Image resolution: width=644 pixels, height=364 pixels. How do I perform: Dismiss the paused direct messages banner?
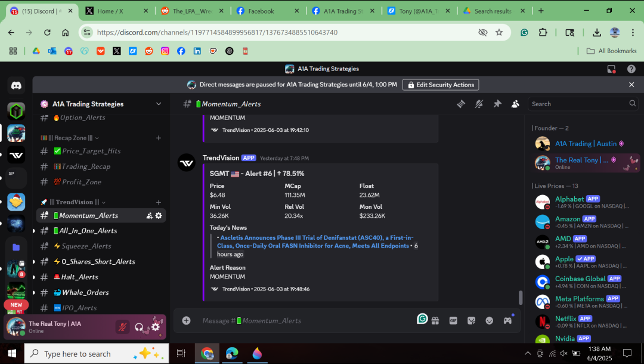pyautogui.click(x=631, y=85)
